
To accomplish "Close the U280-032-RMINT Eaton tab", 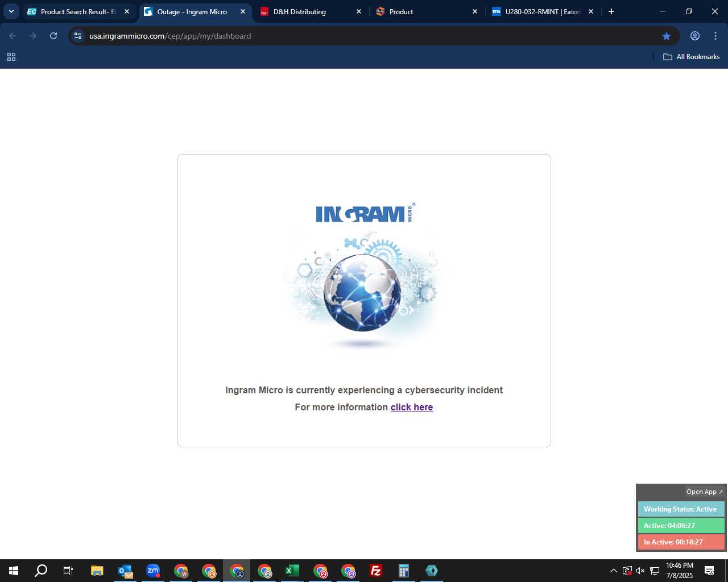I will [x=591, y=11].
